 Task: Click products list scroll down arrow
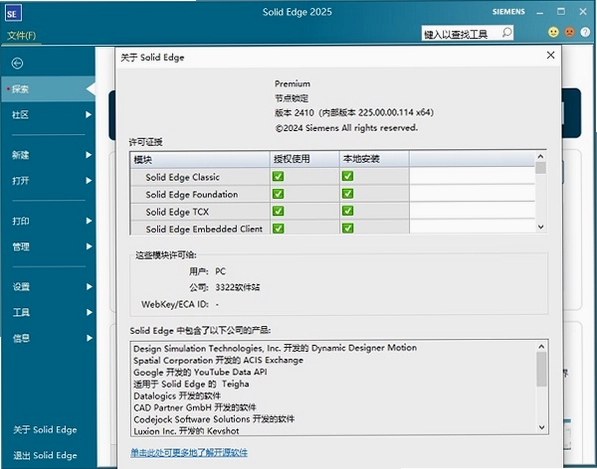[541, 428]
